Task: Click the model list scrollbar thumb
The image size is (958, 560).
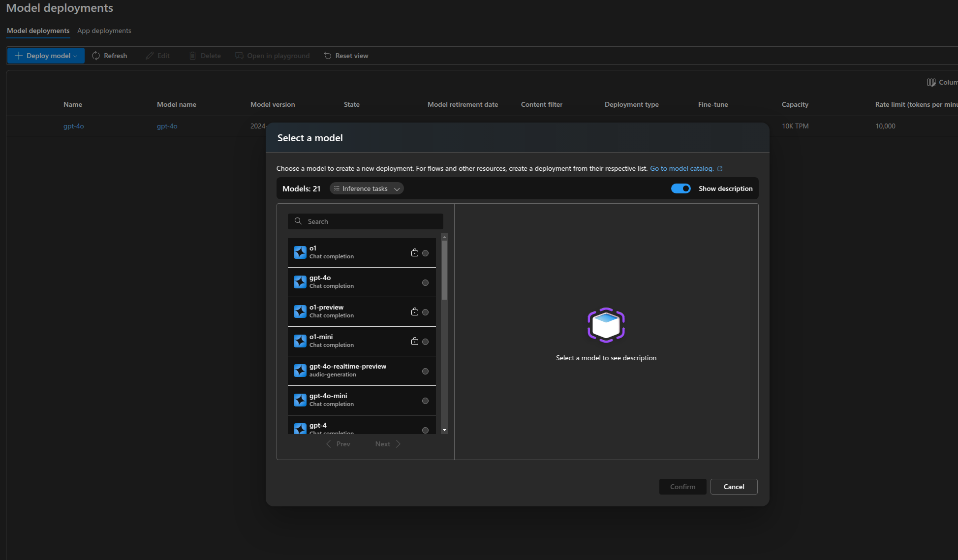Action: click(445, 270)
